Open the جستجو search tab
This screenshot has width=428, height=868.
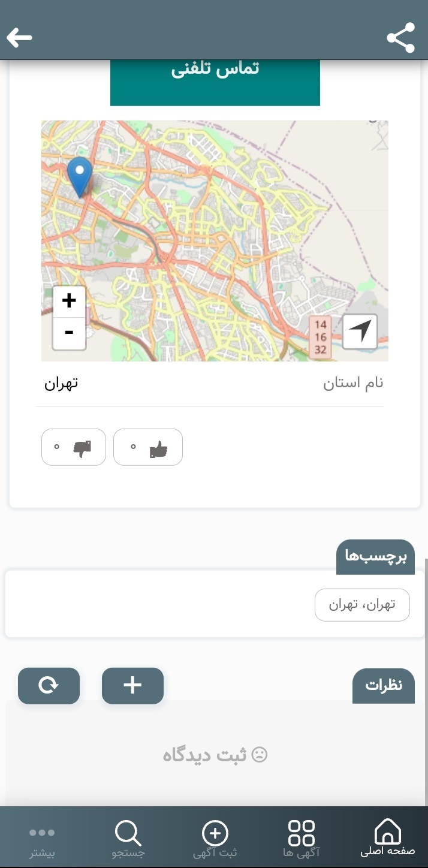(x=128, y=837)
